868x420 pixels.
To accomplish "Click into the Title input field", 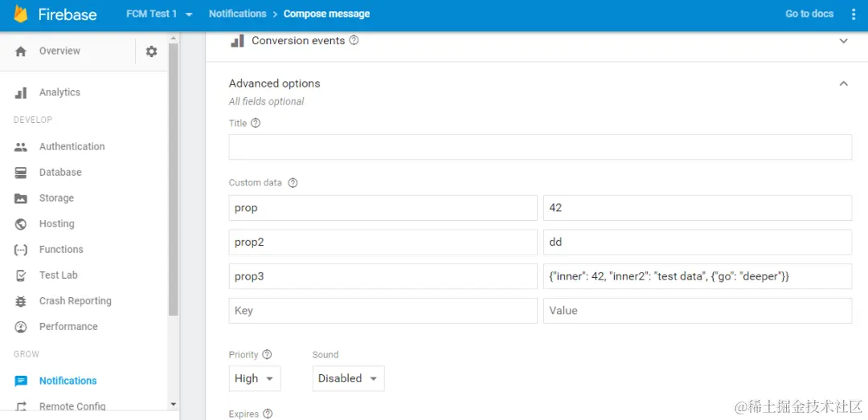I will 540,147.
